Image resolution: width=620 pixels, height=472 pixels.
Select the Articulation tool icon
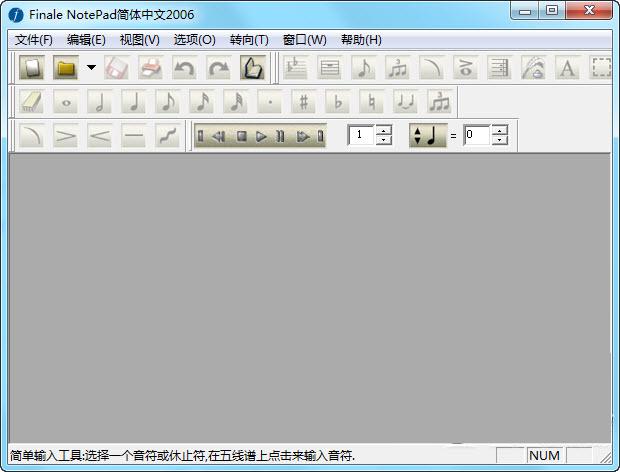point(466,68)
